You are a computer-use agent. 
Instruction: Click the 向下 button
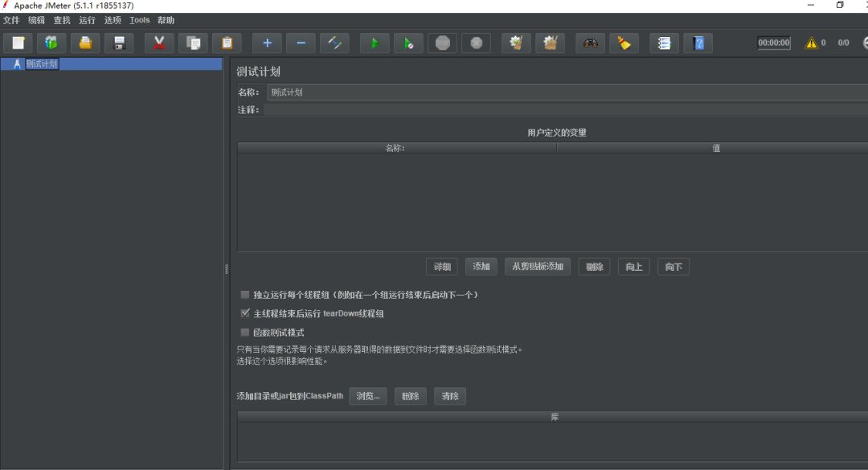(674, 267)
